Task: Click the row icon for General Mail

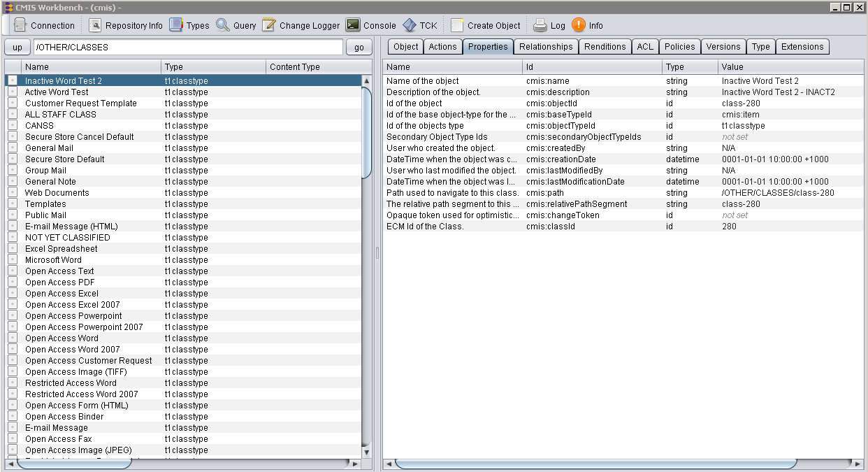Action: pos(13,148)
